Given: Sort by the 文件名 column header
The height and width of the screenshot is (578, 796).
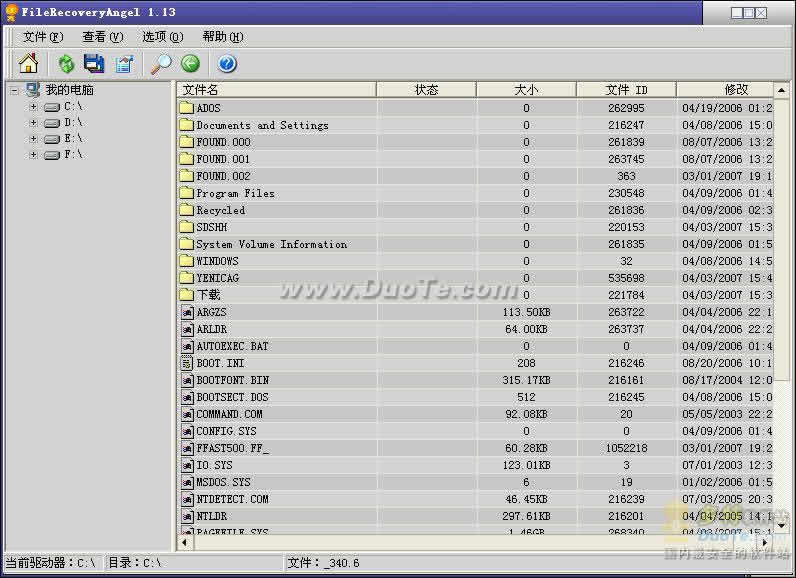Looking at the screenshot, I should coord(277,90).
